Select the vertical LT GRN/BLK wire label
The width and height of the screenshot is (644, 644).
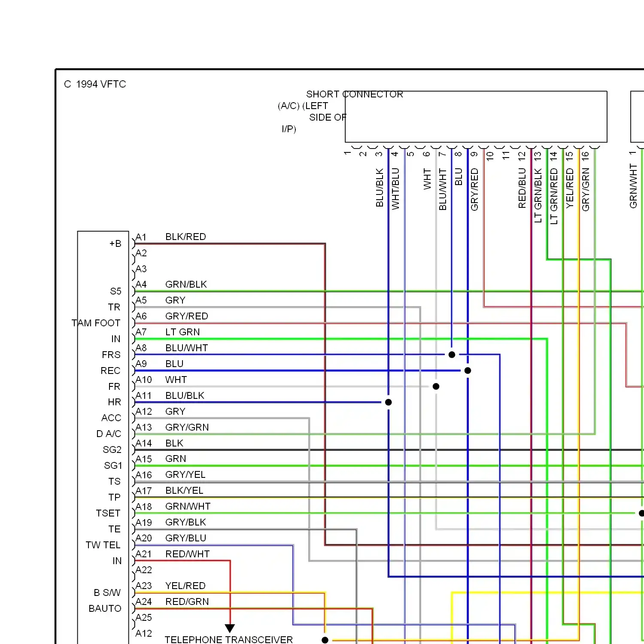pyautogui.click(x=538, y=196)
